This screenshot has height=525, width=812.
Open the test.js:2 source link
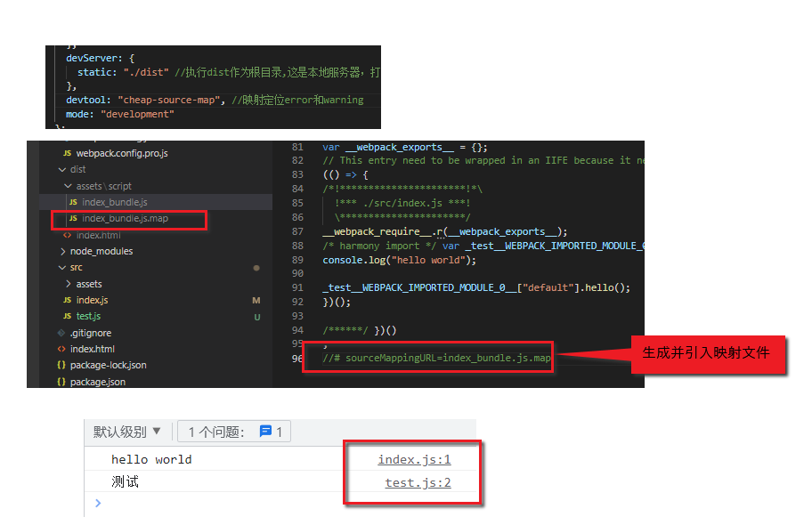[x=418, y=482]
